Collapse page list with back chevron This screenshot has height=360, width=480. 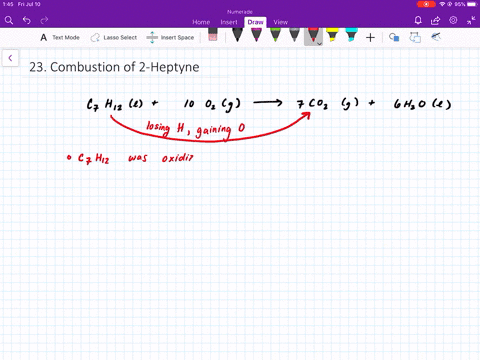pyautogui.click(x=10, y=58)
